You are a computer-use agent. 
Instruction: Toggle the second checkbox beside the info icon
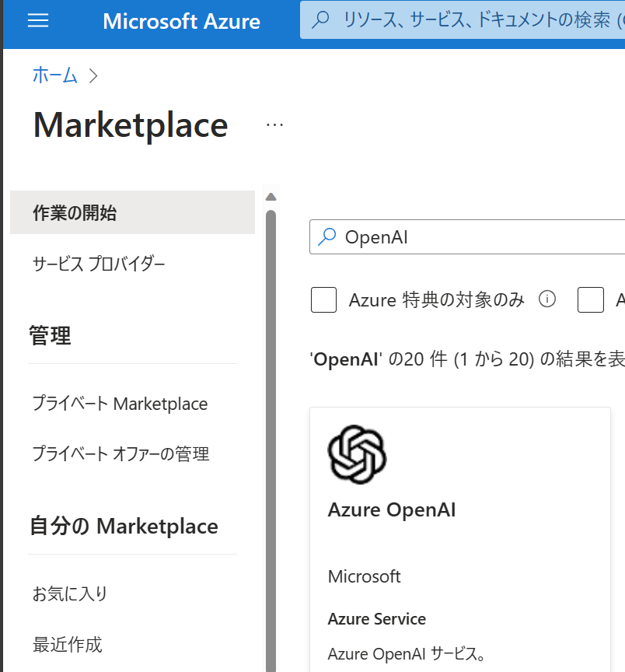[x=590, y=300]
